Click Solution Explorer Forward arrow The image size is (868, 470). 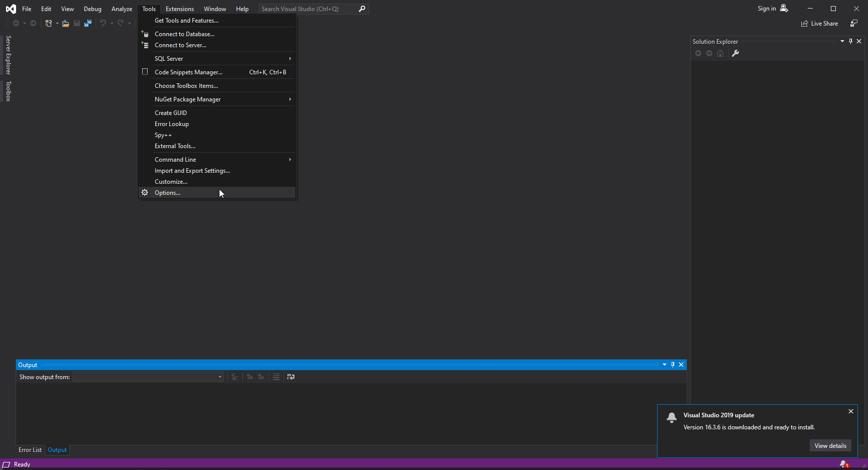tap(709, 53)
